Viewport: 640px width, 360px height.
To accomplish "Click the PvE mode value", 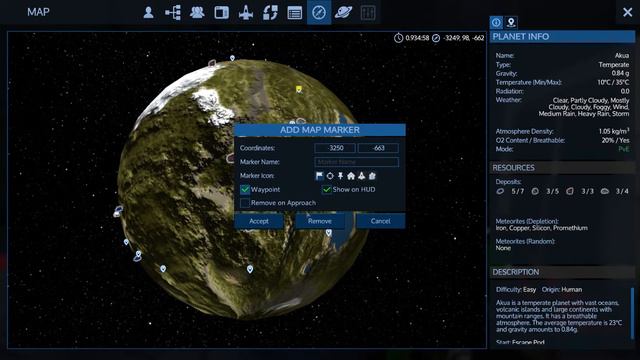I will [624, 149].
